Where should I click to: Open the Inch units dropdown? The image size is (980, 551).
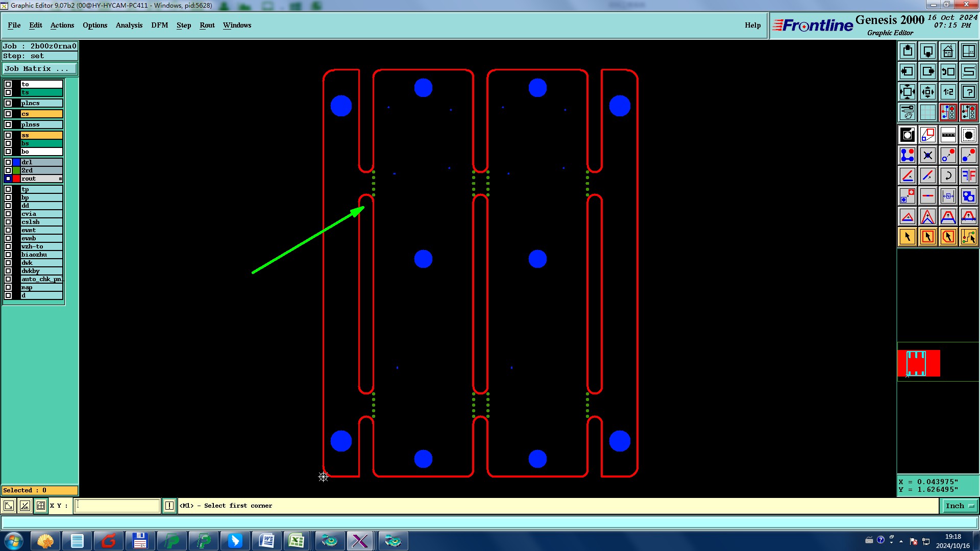959,506
